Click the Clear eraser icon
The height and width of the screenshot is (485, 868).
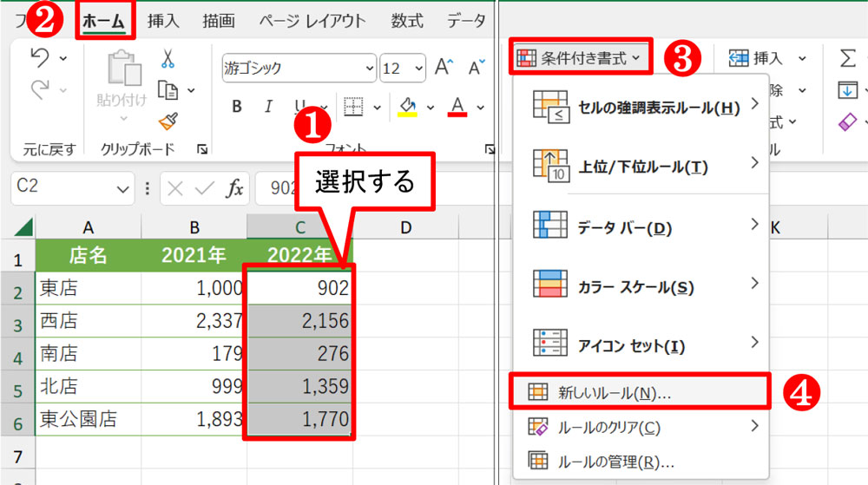pos(847,121)
